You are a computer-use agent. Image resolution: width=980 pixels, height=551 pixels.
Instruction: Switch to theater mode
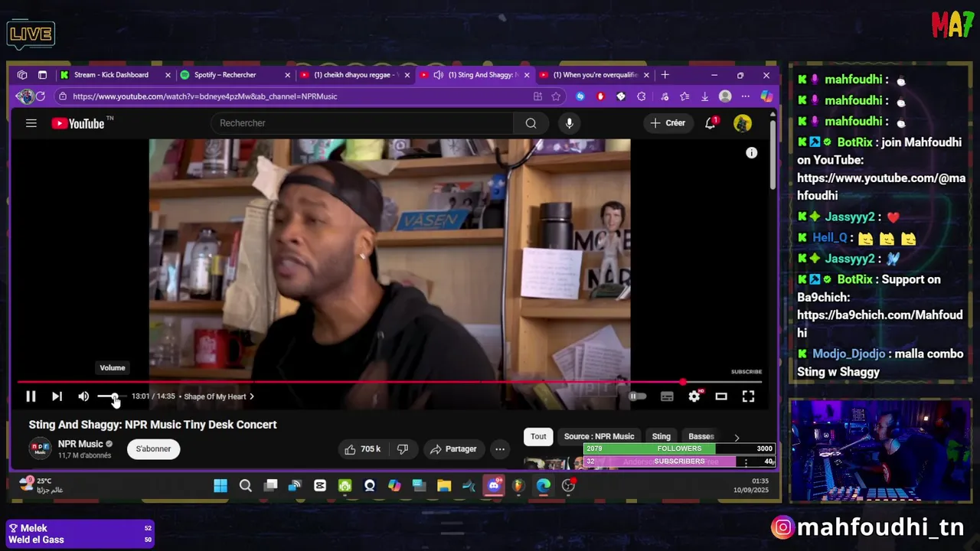(721, 396)
